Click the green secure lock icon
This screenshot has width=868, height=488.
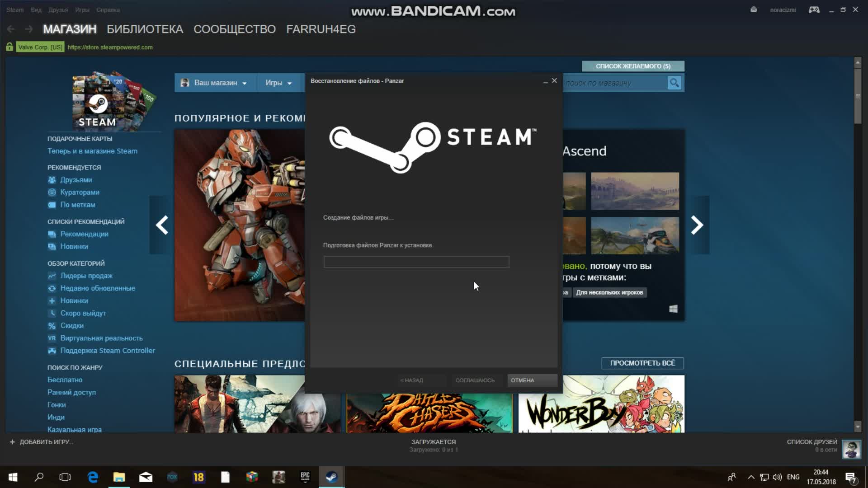click(9, 47)
